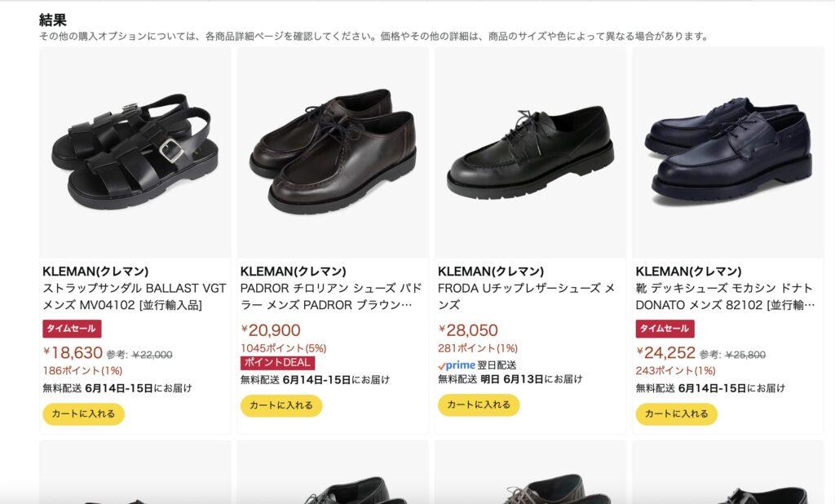Viewport: 835px width, 504px height.
Task: Open the FRODA U-tip leather shoe image
Action: point(530,153)
